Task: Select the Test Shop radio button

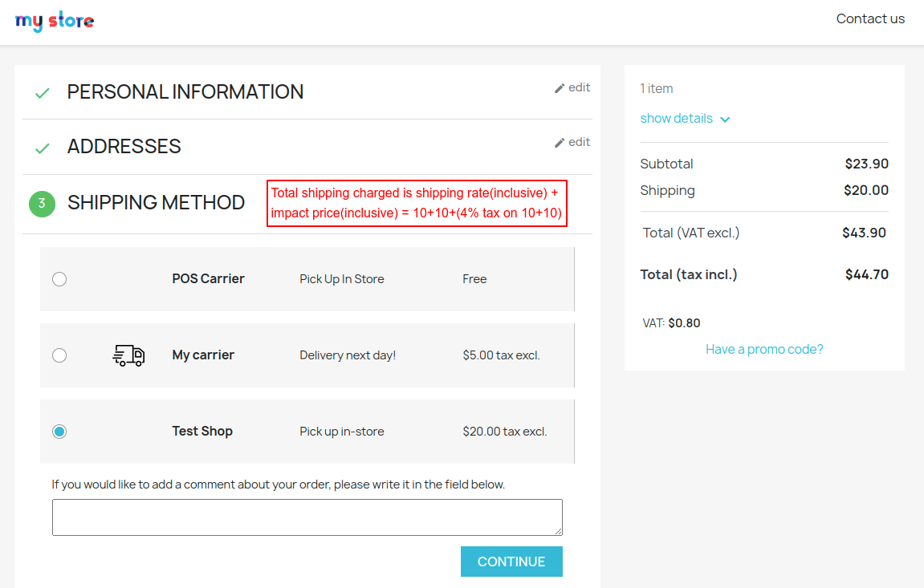Action: coord(59,432)
